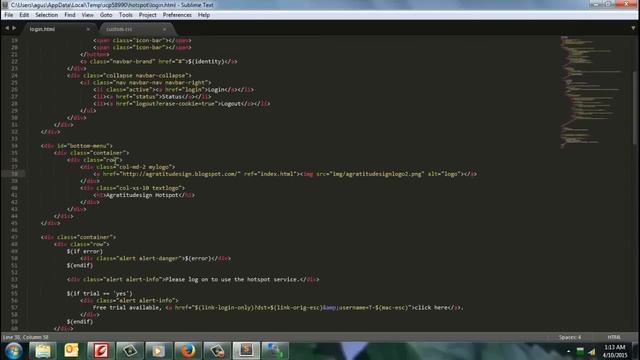This screenshot has width=640, height=360.
Task: Open the network computers taskbar icon
Action: (x=275, y=351)
